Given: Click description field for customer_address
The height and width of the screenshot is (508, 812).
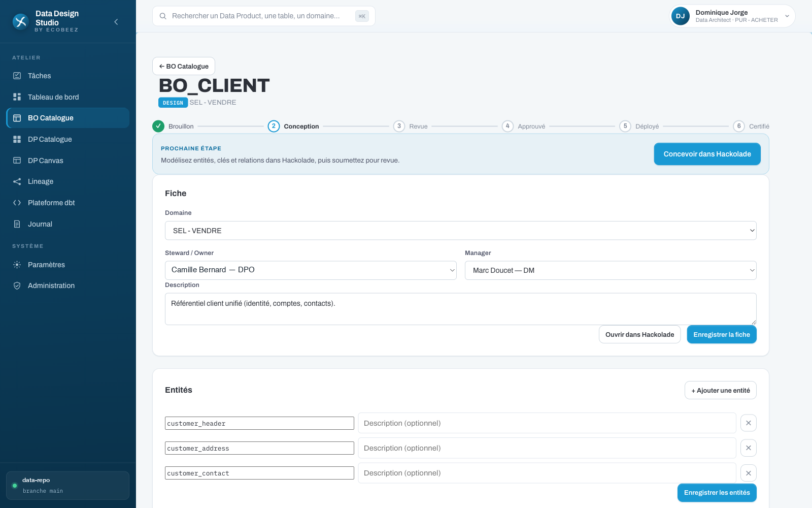Looking at the screenshot, I should click(x=547, y=448).
